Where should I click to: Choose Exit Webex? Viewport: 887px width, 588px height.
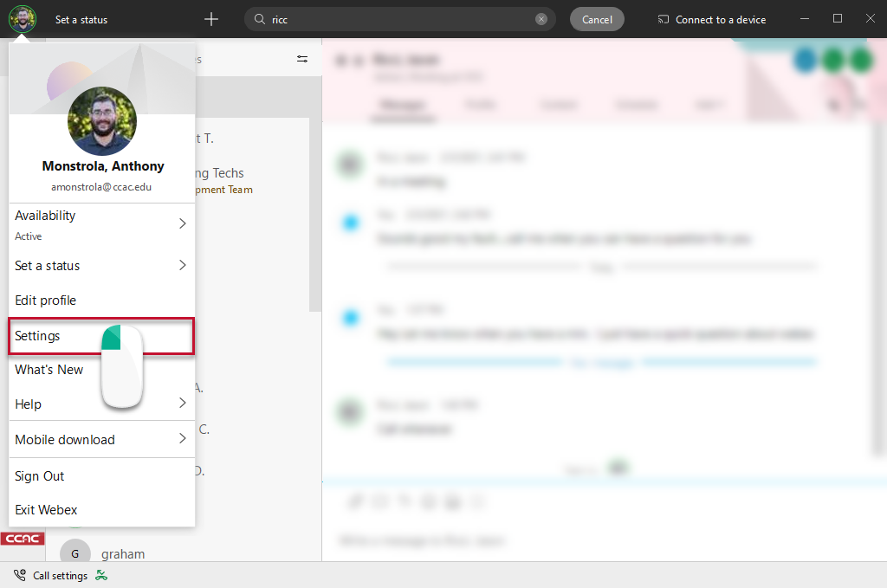click(102, 509)
